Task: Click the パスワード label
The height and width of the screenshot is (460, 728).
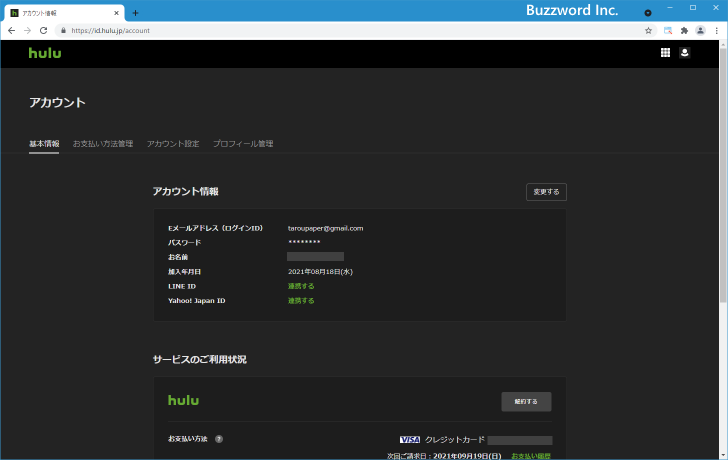Action: 184,243
